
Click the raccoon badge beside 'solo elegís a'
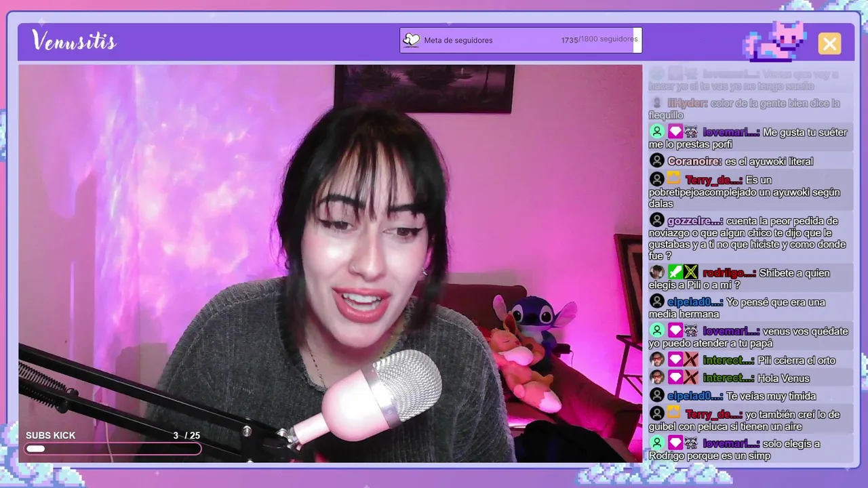pos(691,443)
